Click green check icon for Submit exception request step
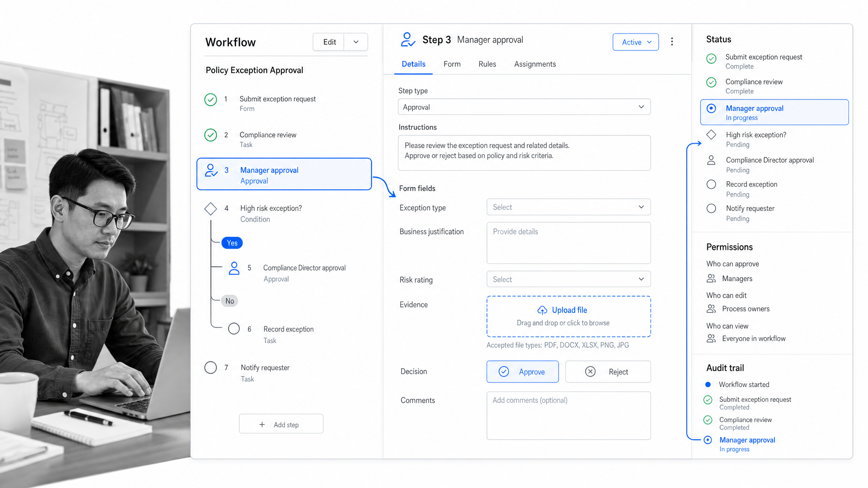Viewport: 868px width, 488px height. pos(211,100)
